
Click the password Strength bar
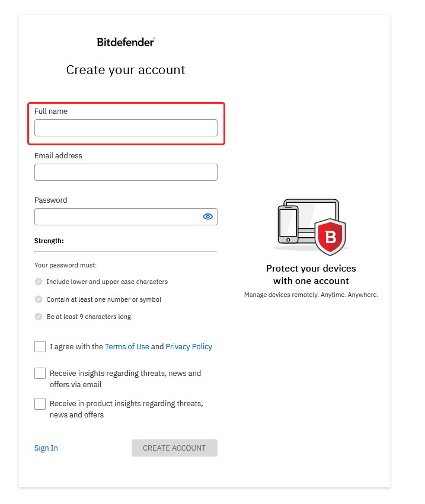click(x=126, y=251)
